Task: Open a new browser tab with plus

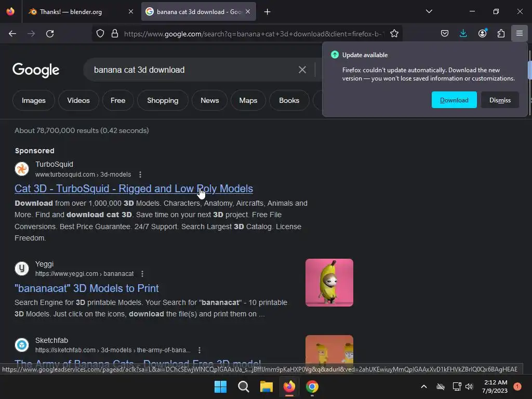Action: pos(268,12)
